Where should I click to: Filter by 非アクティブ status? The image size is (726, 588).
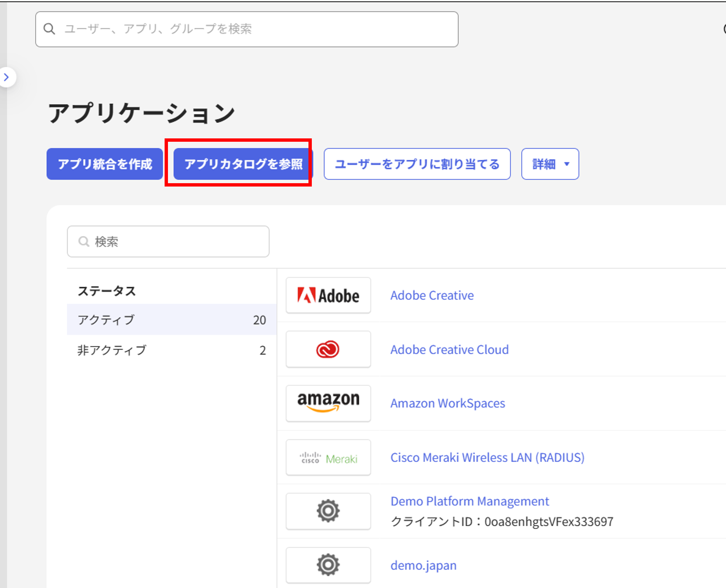(x=172, y=350)
